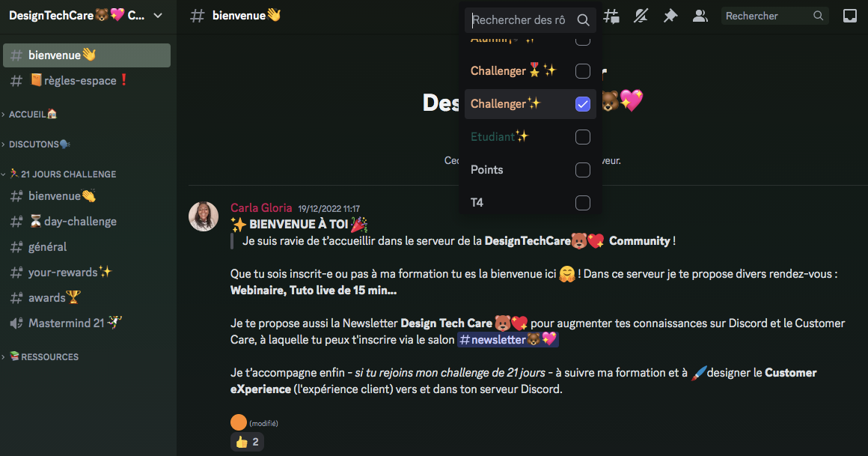Open the inbox icon
The height and width of the screenshot is (456, 868).
[850, 16]
